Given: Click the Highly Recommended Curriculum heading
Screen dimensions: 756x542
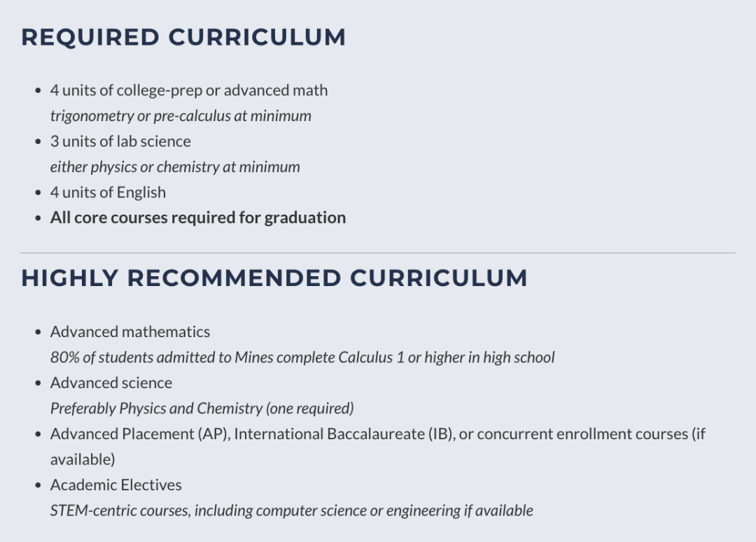Looking at the screenshot, I should [x=274, y=278].
